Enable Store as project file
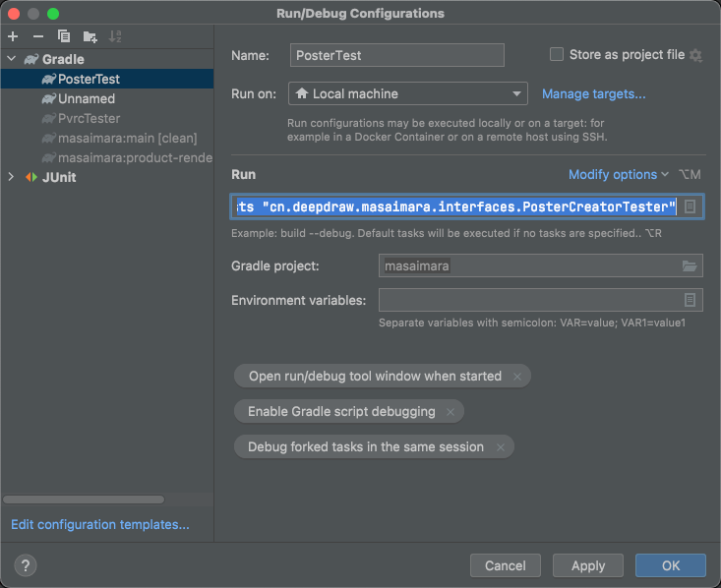 [557, 54]
